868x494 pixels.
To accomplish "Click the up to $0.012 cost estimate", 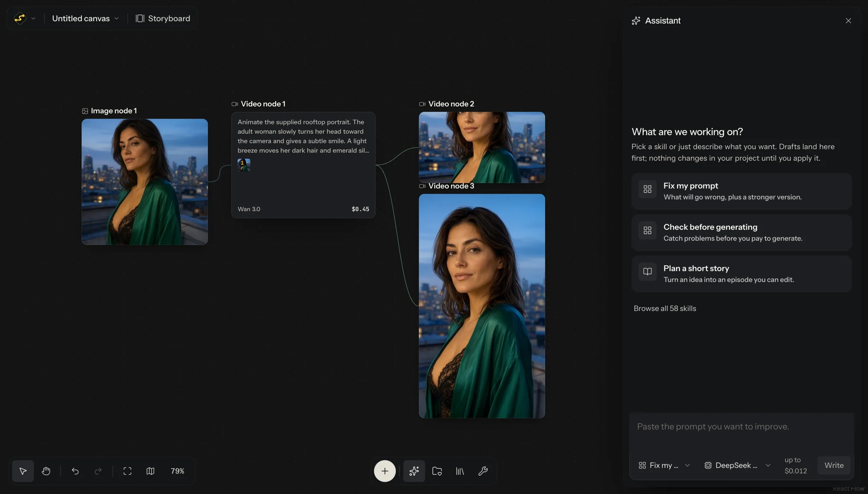I will tap(796, 465).
